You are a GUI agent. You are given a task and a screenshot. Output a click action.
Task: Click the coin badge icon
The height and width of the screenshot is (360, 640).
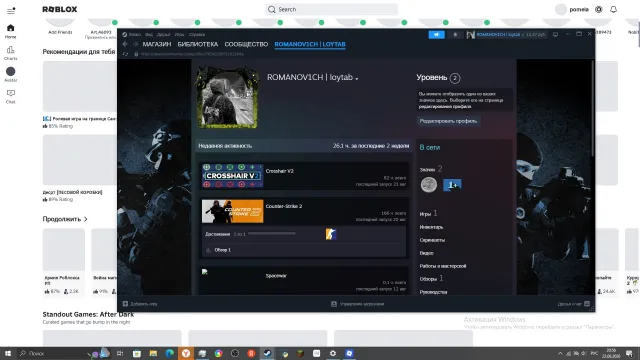(x=429, y=185)
